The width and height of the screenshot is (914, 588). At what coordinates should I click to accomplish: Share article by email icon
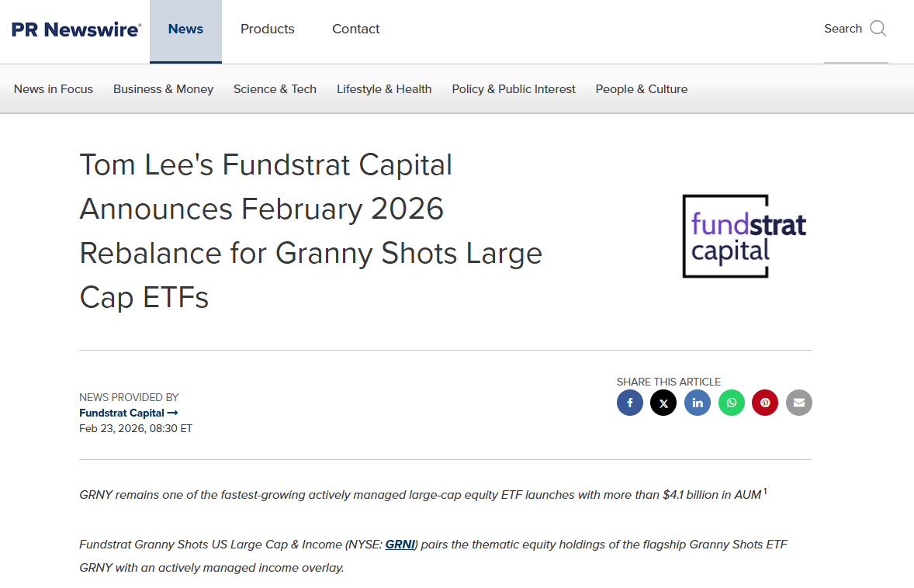(799, 403)
